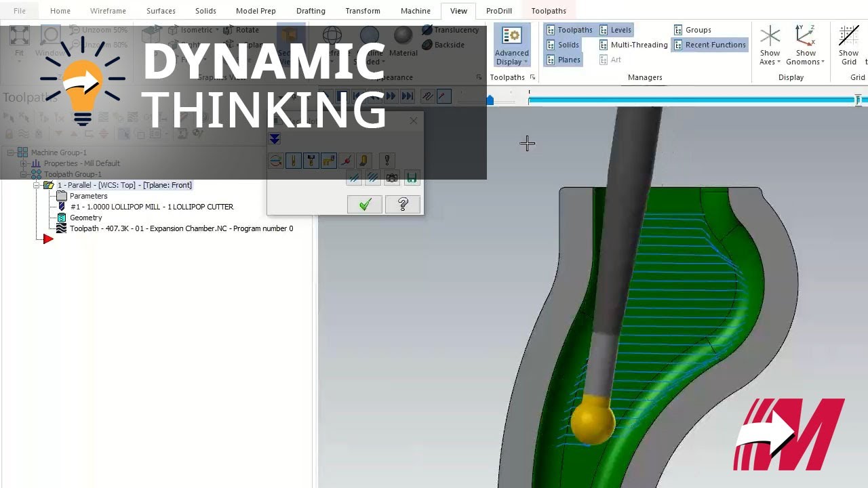Click the position marker at progress bar end
Viewport: 868px width, 488px height.
tap(858, 100)
